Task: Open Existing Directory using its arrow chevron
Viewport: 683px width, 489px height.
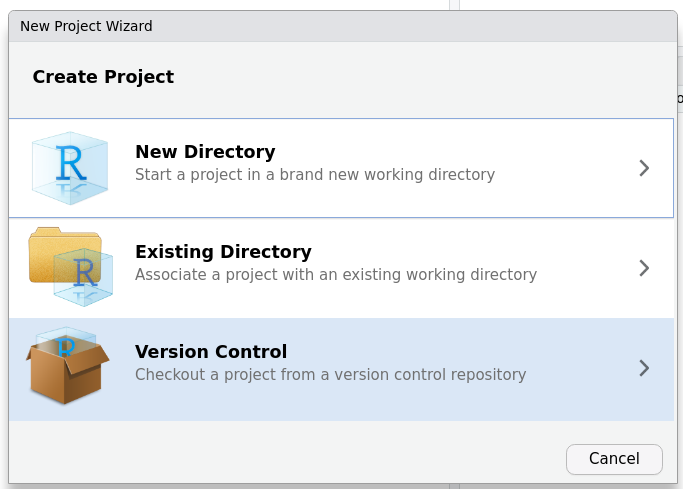Action: click(x=644, y=268)
